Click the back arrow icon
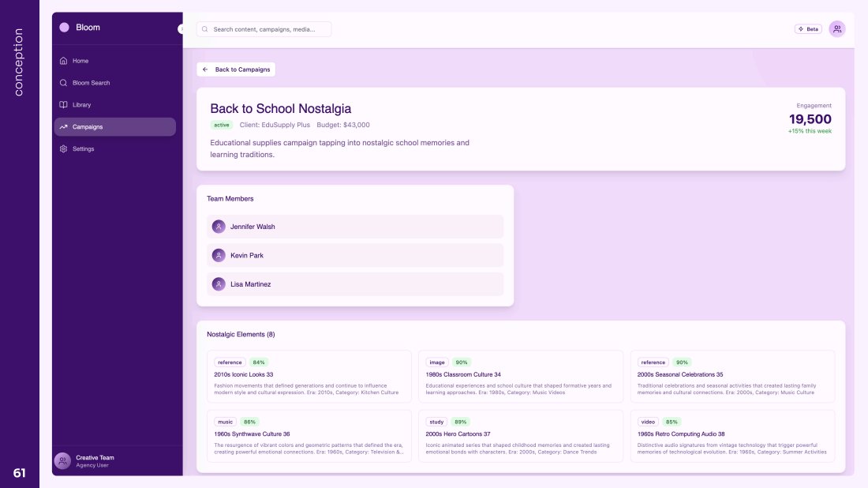Viewport: 868px width, 488px height. click(x=205, y=69)
